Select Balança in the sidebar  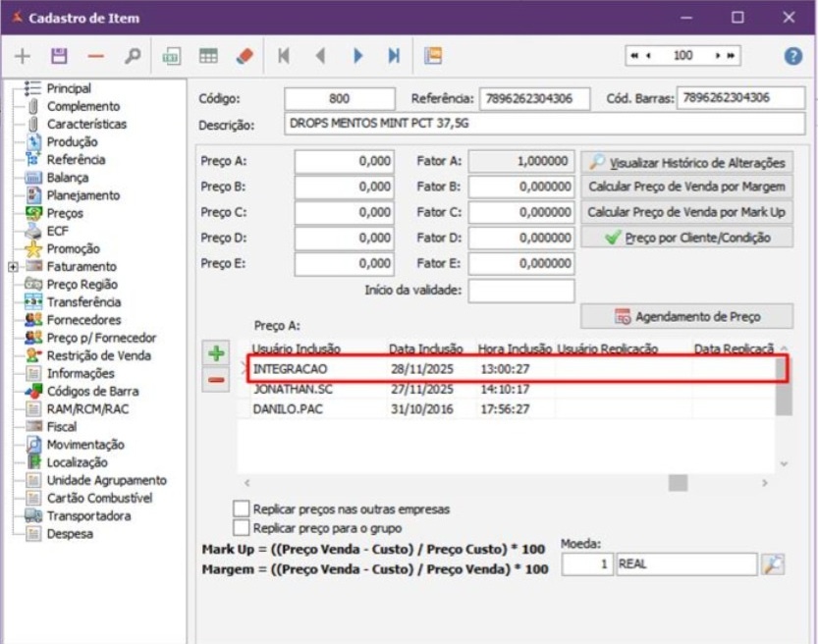pyautogui.click(x=68, y=178)
